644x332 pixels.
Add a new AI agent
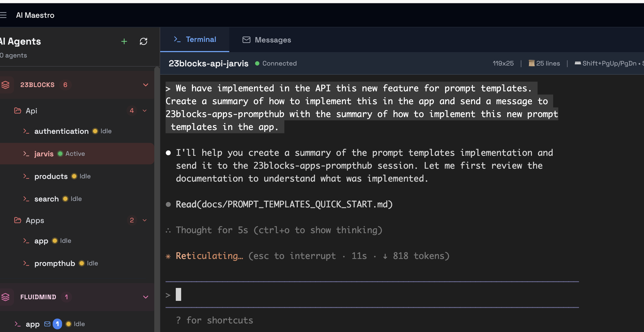(124, 41)
